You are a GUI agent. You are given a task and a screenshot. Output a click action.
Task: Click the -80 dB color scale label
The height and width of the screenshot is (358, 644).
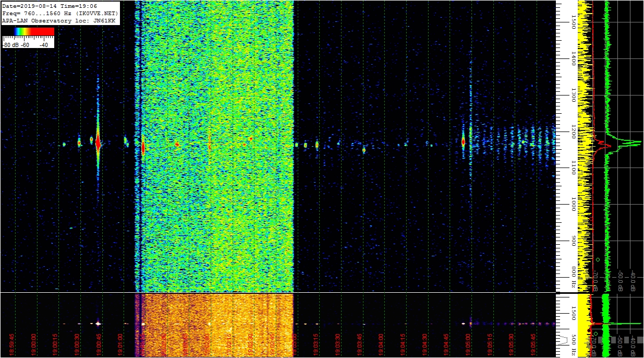coord(11,45)
